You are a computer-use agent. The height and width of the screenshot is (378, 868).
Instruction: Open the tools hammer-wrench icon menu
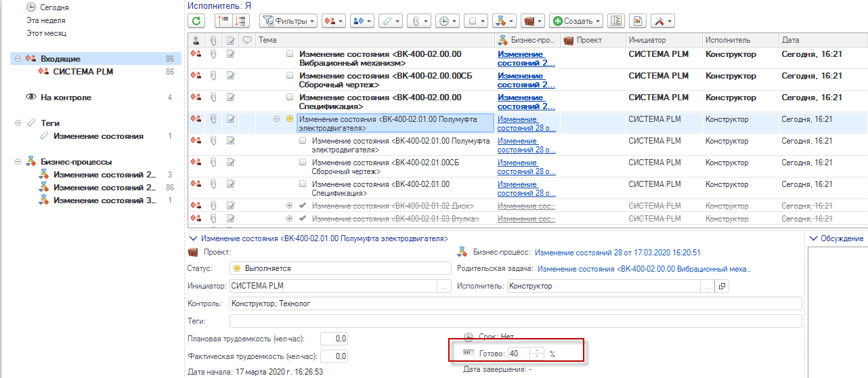coord(661,21)
